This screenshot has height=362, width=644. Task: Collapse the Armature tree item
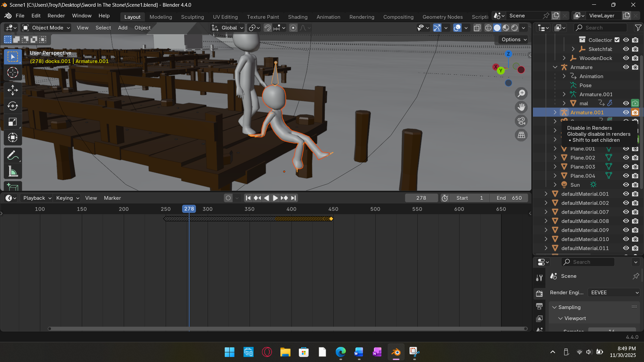tap(555, 67)
